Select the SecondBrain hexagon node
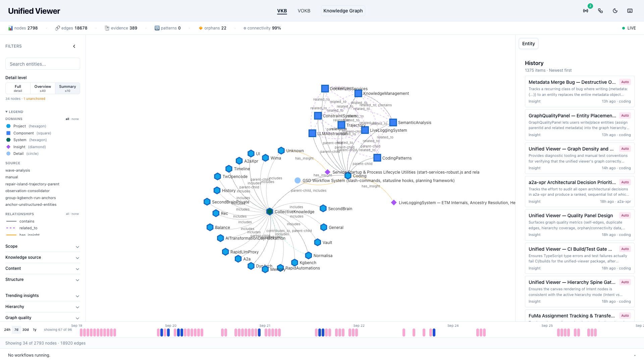 (x=323, y=208)
